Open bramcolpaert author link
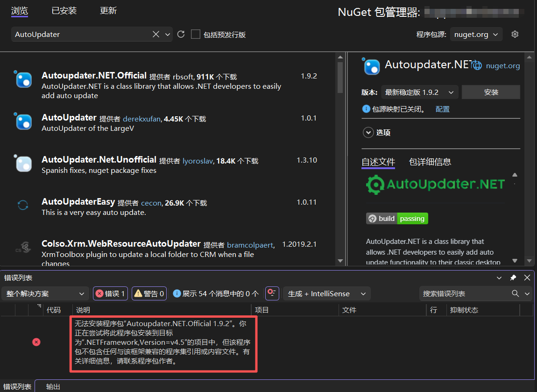Image resolution: width=537 pixels, height=392 pixels. tap(250, 245)
